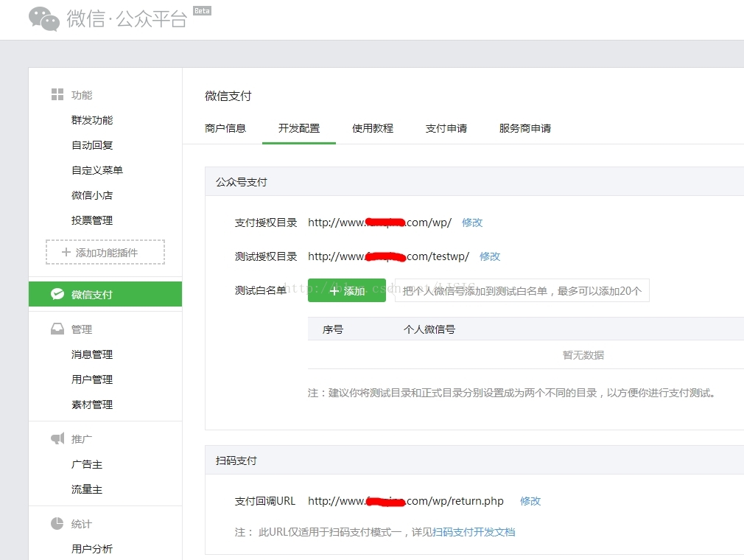Click the wp/return.php URL value
The height and width of the screenshot is (560, 744).
pyautogui.click(x=406, y=501)
